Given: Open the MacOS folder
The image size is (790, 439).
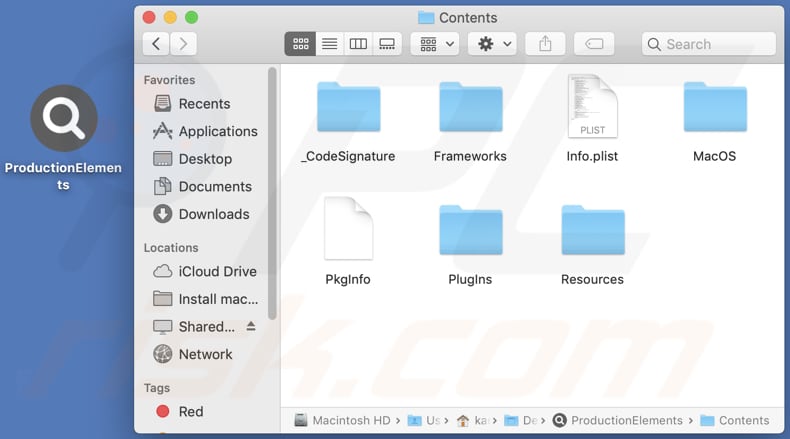Looking at the screenshot, I should [714, 108].
